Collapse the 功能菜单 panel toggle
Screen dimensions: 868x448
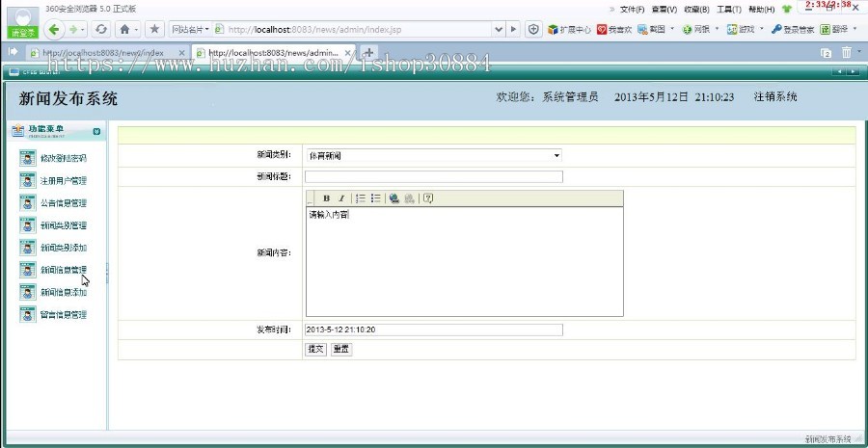pyautogui.click(x=96, y=131)
